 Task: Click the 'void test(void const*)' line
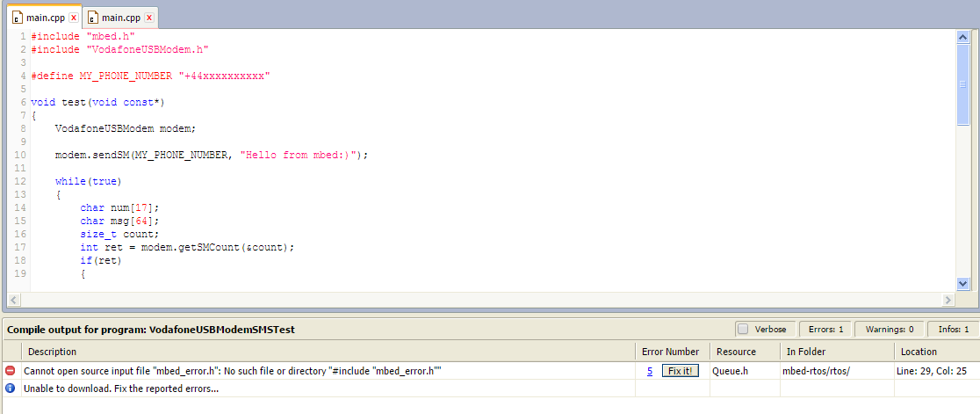point(97,102)
